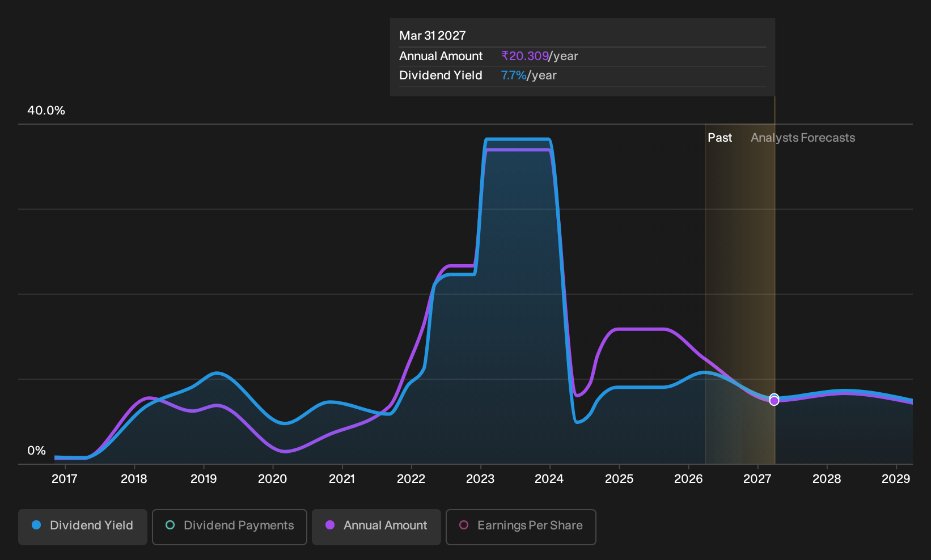This screenshot has height=560, width=931.
Task: Click the 2029 x-axis year label
Action: click(896, 479)
